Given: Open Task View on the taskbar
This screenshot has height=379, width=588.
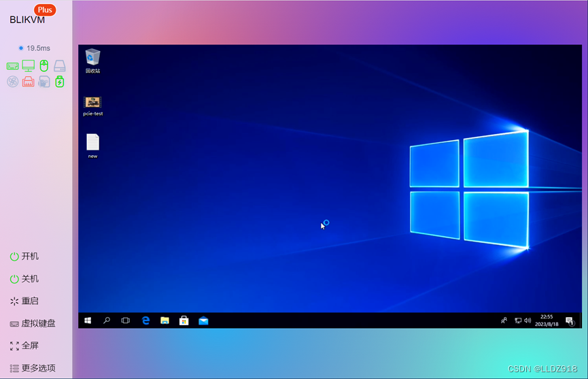Looking at the screenshot, I should click(x=126, y=320).
